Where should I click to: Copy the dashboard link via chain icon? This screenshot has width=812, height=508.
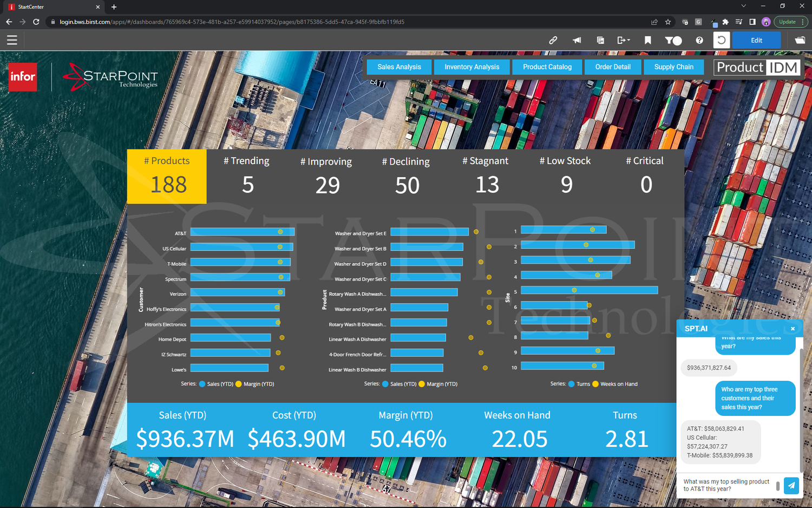point(553,40)
